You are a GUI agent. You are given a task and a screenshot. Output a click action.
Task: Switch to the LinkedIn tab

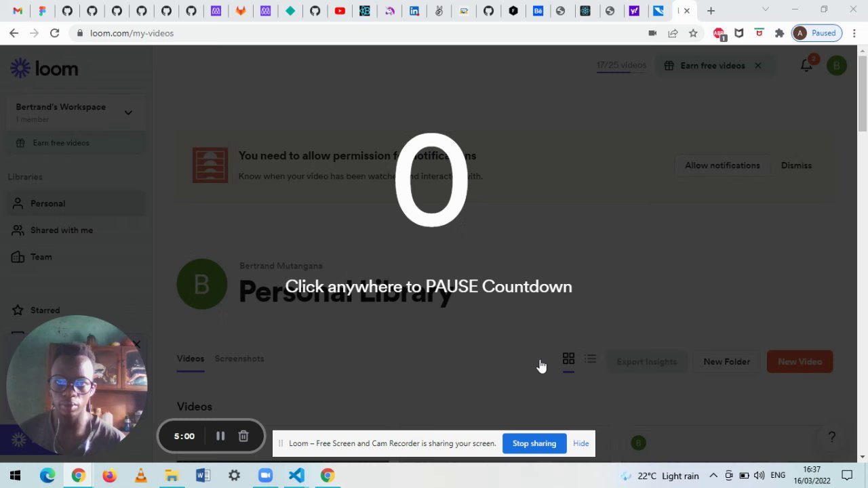[x=414, y=11]
